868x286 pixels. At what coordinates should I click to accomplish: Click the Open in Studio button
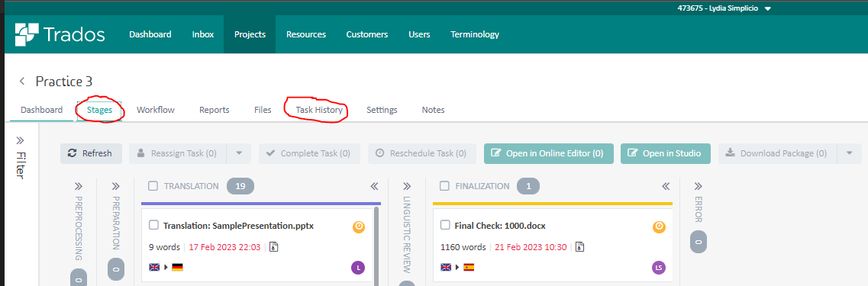pos(666,153)
